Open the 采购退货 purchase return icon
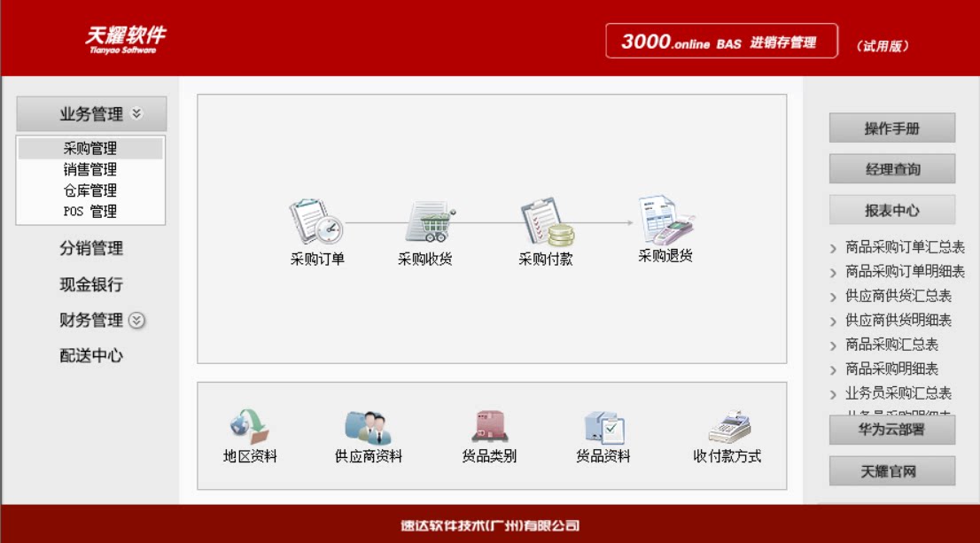Viewport: 980px width, 543px height. click(666, 220)
